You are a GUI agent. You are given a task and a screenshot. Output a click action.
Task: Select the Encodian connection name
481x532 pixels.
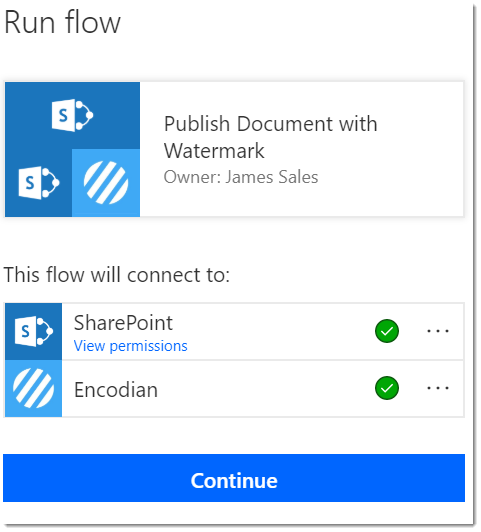click(x=116, y=390)
